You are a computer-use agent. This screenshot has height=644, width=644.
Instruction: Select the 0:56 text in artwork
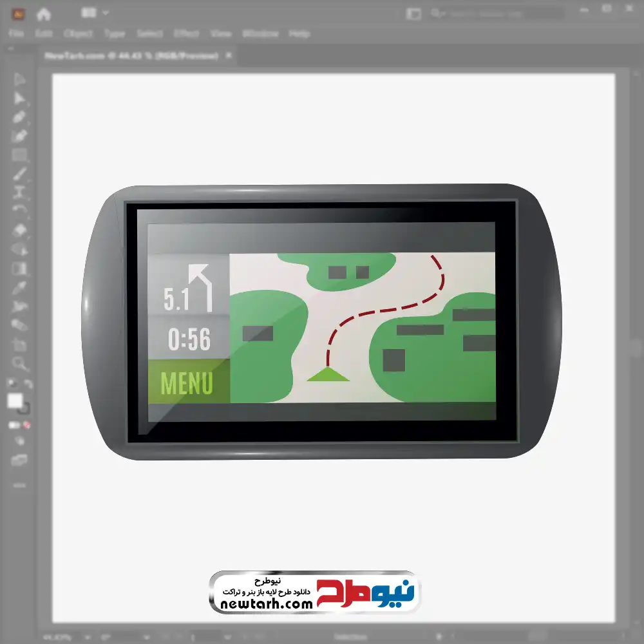coord(189,339)
